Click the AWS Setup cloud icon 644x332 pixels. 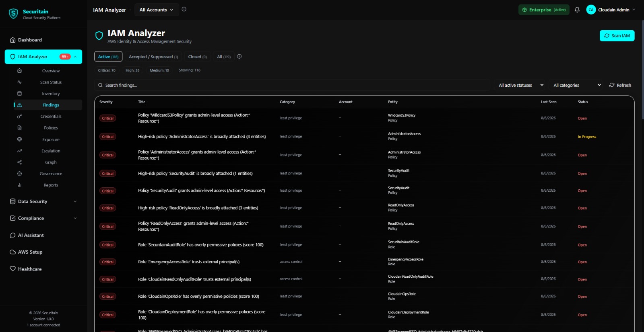pos(12,252)
